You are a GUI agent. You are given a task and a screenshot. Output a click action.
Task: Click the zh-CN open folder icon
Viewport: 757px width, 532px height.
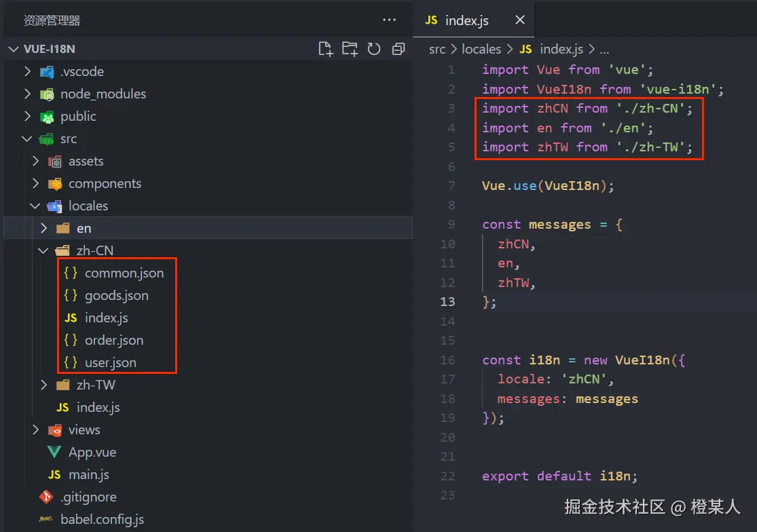[62, 251]
